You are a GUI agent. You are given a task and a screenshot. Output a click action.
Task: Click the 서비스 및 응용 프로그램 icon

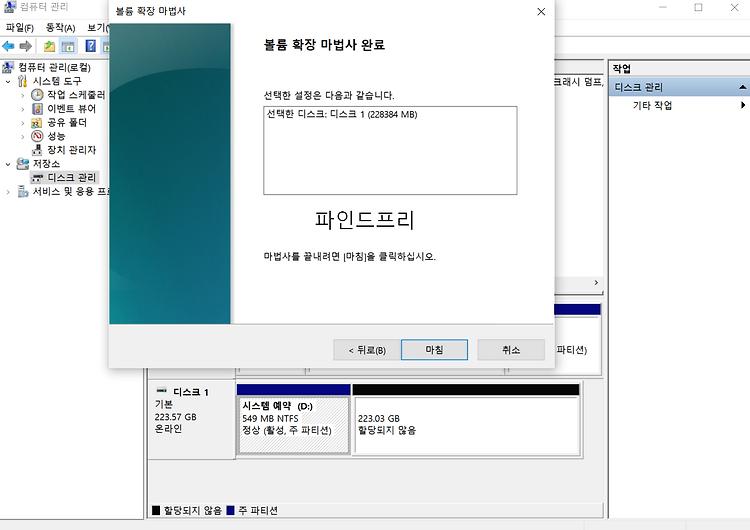click(x=22, y=192)
